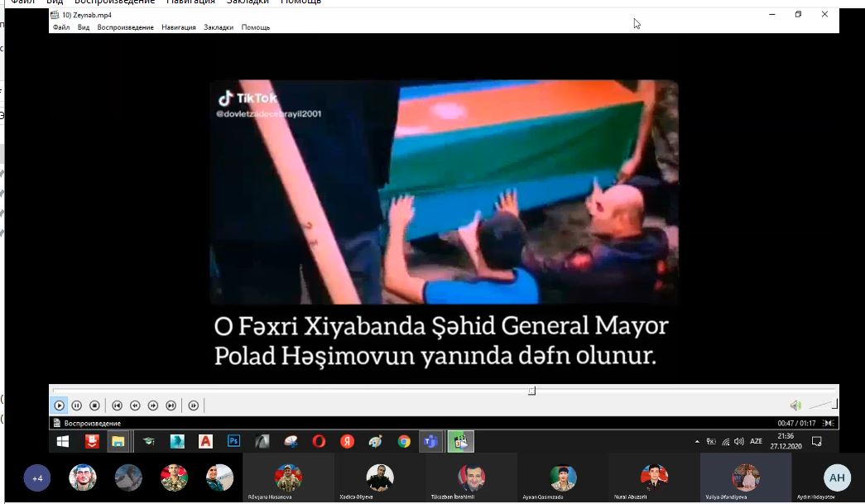Open the red A AutoCAD icon on the taskbar
This screenshot has width=865, height=504.
206,442
